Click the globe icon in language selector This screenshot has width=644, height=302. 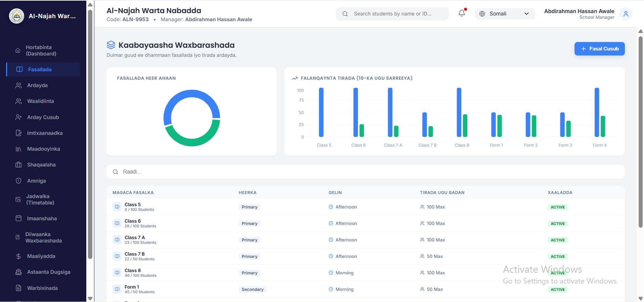click(482, 14)
